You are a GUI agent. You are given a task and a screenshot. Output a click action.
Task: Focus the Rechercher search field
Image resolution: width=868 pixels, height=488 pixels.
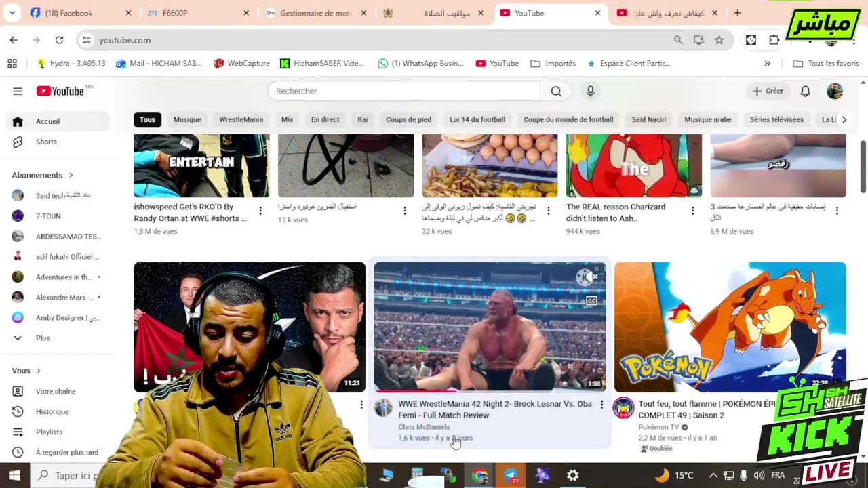click(404, 91)
